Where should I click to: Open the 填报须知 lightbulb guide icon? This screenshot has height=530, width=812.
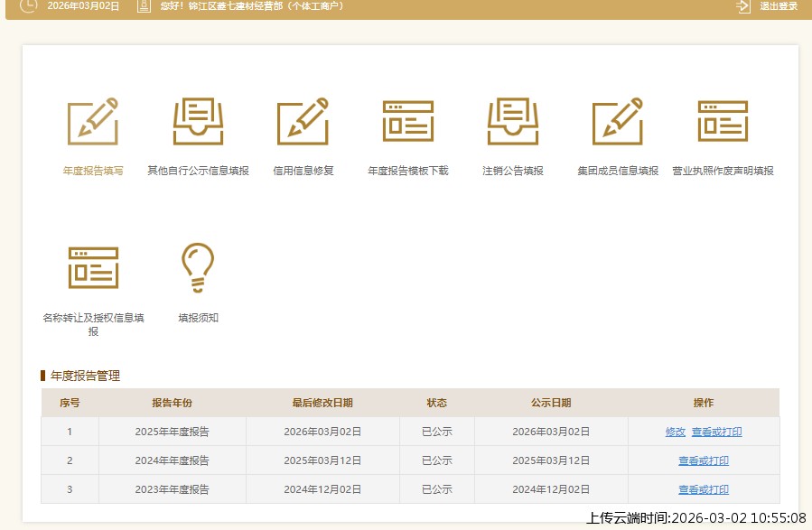click(x=198, y=267)
